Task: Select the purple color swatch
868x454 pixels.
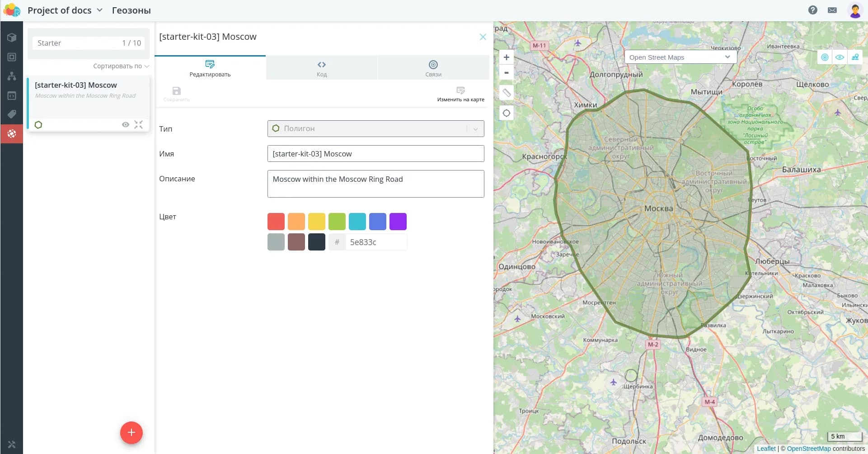Action: pos(398,222)
